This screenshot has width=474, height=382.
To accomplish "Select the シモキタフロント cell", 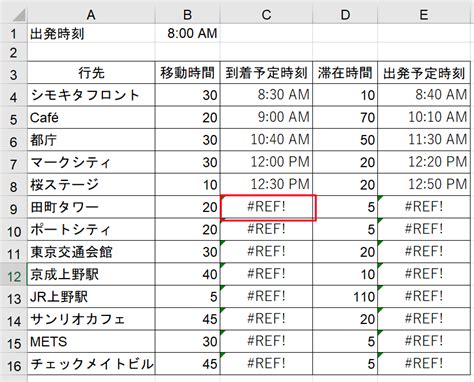I will click(x=91, y=95).
